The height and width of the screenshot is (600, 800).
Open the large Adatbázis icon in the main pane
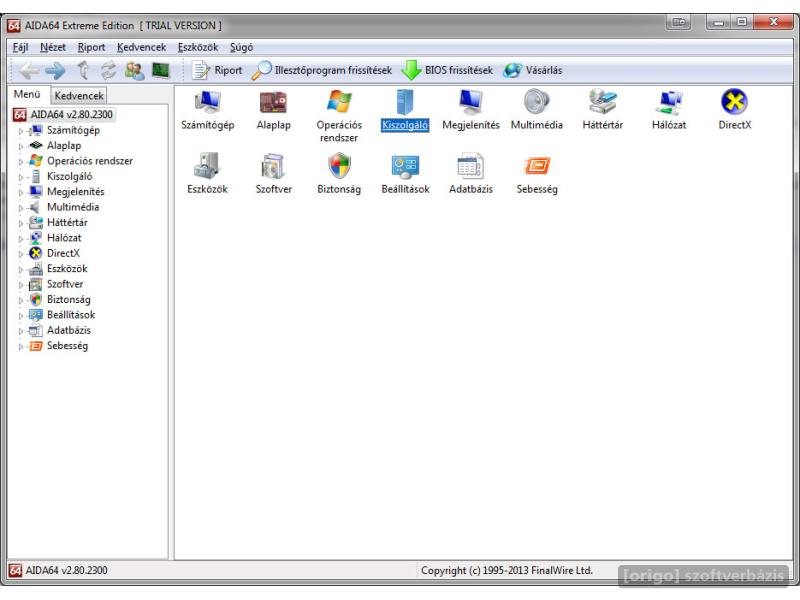coord(471,174)
